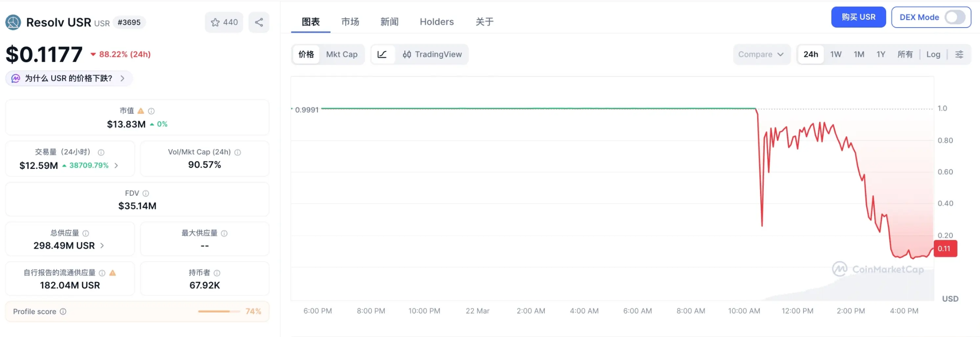Screen dimensions: 980x337
Task: Click the $0.1177 price value
Action: tap(44, 54)
